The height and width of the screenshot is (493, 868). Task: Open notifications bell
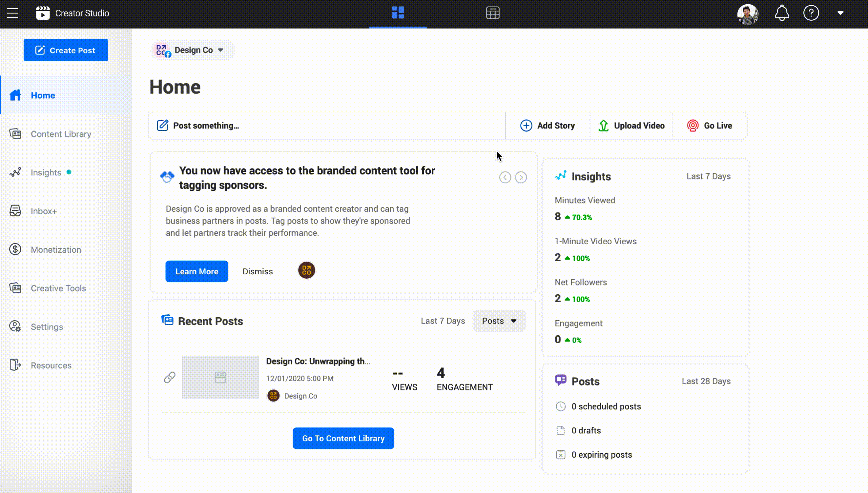tap(782, 13)
